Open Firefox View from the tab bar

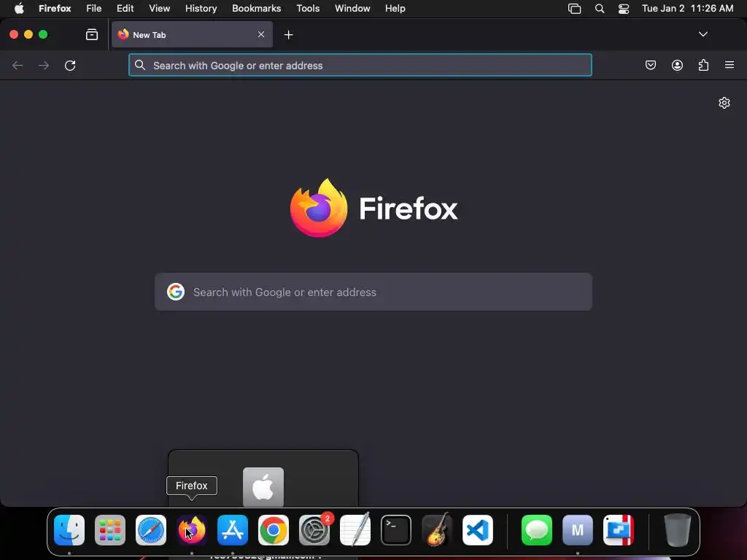click(x=91, y=34)
